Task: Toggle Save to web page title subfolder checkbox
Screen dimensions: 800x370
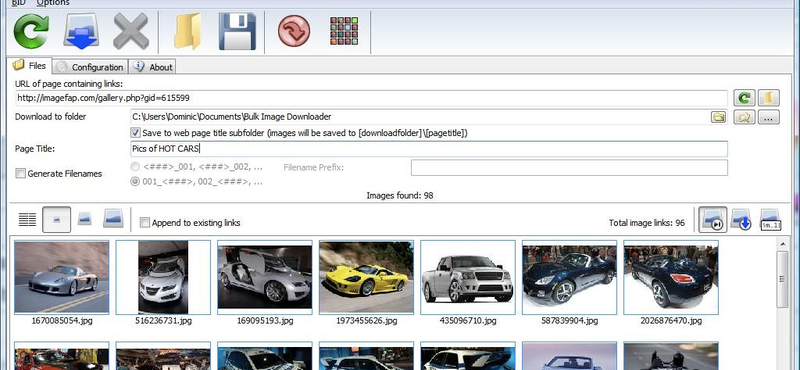Action: [135, 133]
